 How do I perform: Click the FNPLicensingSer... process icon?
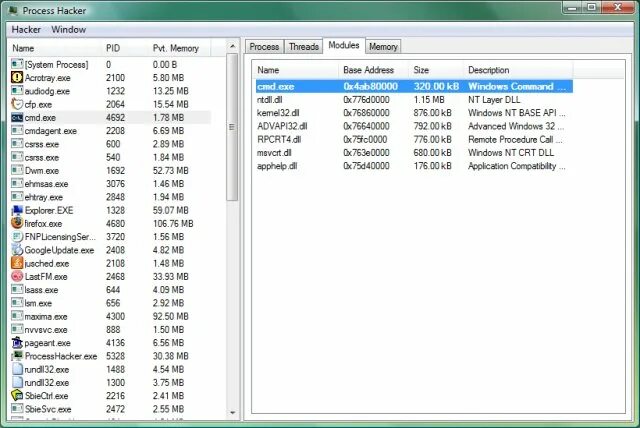click(17, 237)
